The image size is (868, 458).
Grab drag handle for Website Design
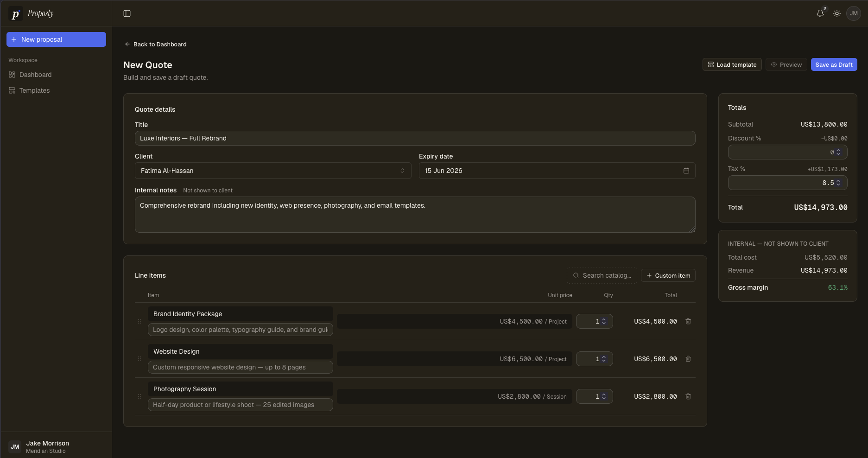[139, 359]
